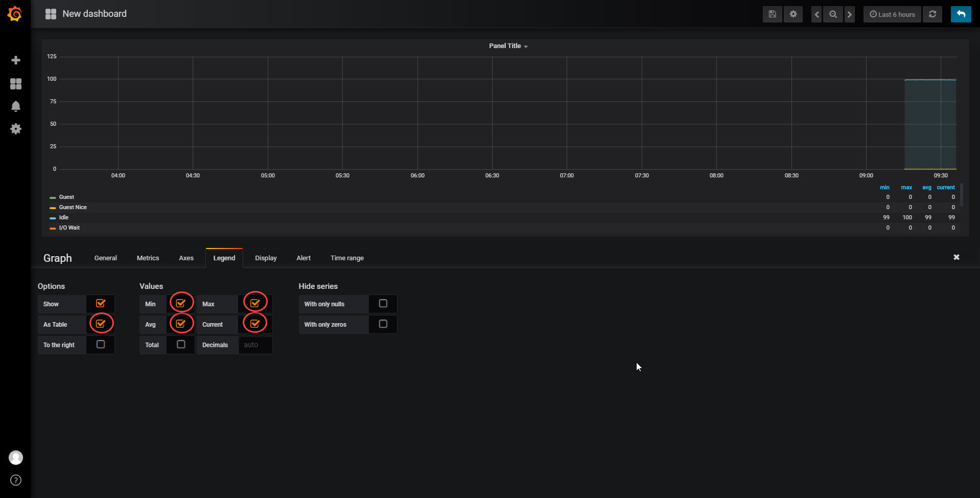Open the Grafana home logo menu
Image resolution: width=980 pixels, height=498 pixels.
[x=15, y=14]
